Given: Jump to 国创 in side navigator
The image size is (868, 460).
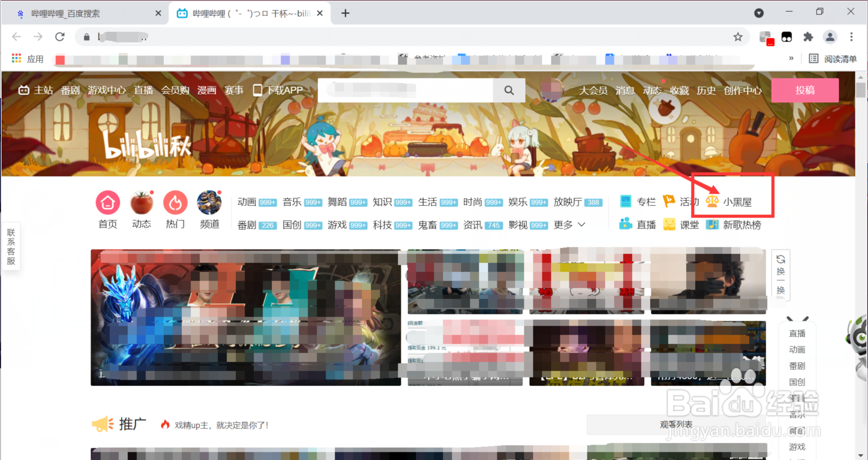Looking at the screenshot, I should [x=797, y=382].
